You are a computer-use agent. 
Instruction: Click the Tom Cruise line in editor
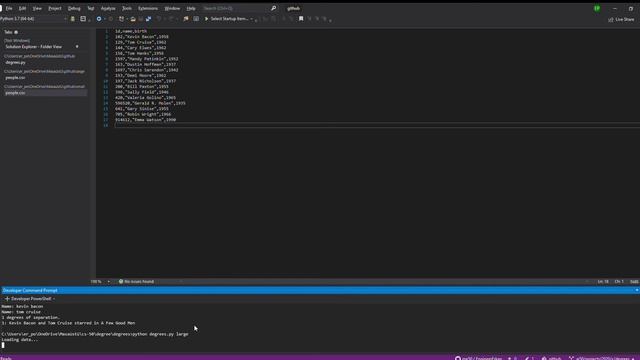pos(140,42)
